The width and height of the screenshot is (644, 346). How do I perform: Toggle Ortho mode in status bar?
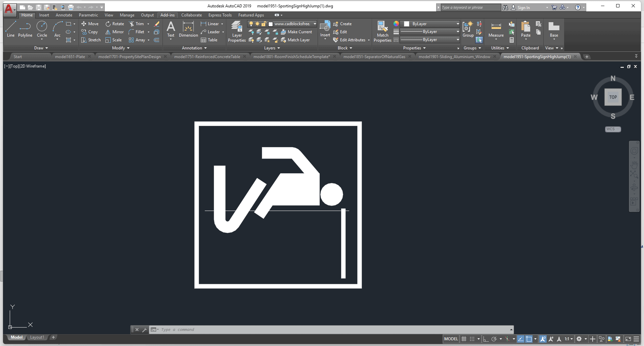pyautogui.click(x=486, y=339)
